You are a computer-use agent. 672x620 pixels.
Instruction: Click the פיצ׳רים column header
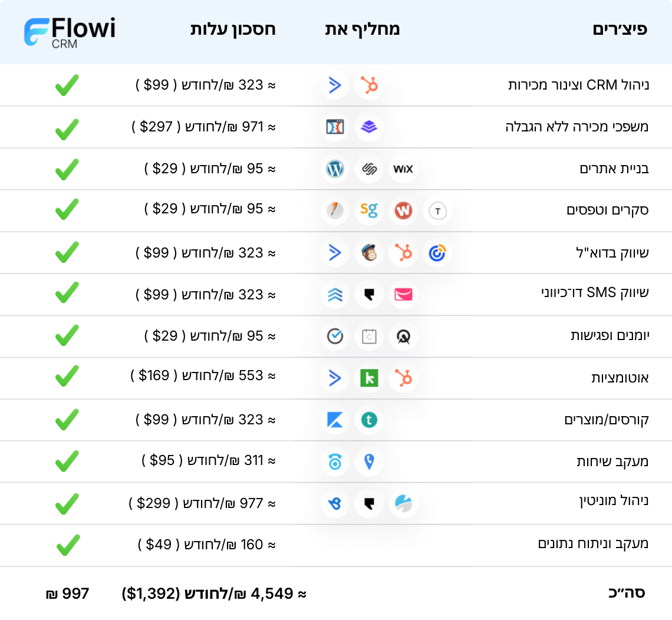click(x=620, y=29)
